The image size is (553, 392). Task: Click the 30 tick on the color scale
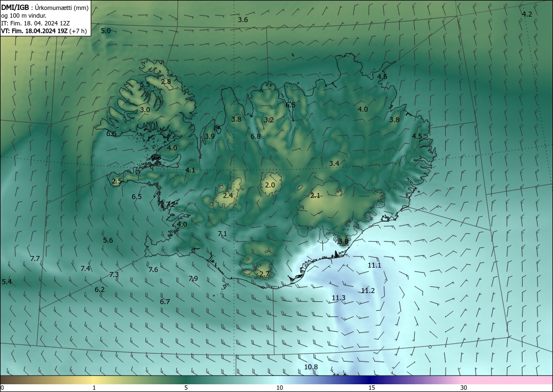point(464,388)
